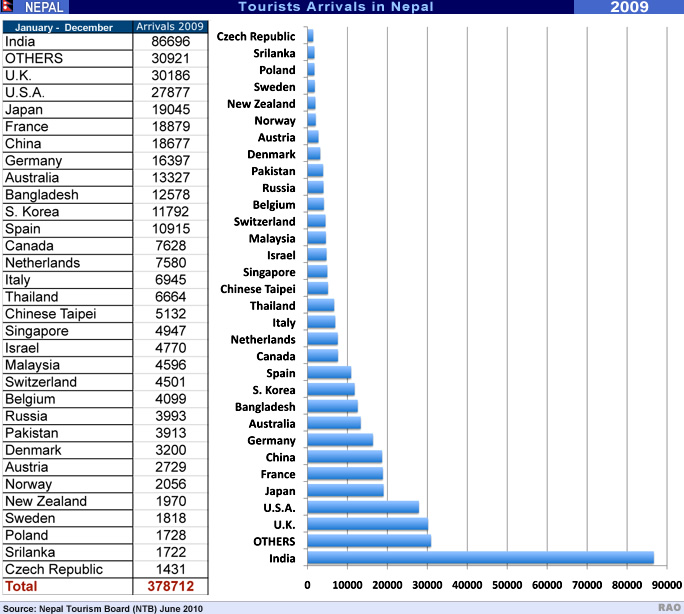Viewport: 684px width, 614px height.
Task: Click the OTHERS bar in the chart
Action: pos(369,541)
